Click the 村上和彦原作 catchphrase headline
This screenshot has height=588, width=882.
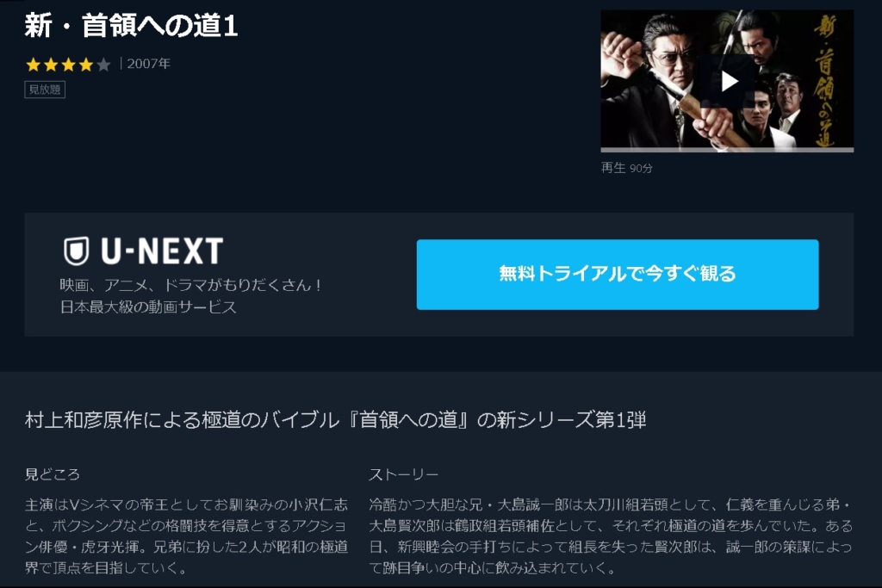pos(335,420)
